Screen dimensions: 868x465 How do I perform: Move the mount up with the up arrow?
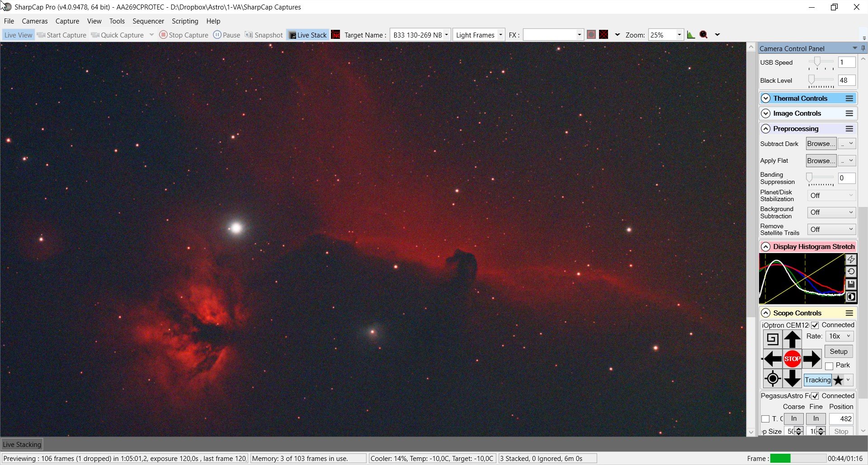click(x=792, y=339)
